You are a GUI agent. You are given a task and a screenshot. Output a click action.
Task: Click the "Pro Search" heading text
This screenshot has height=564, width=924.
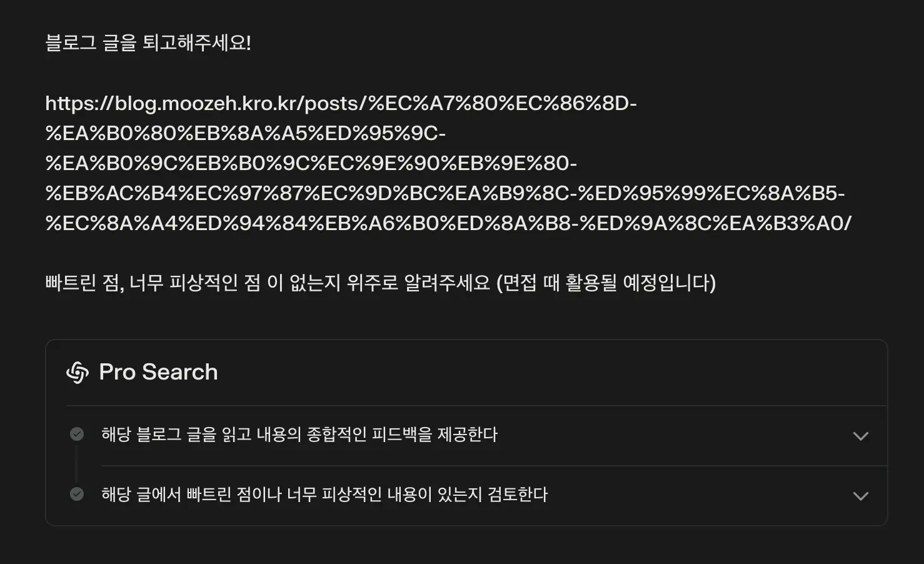(x=158, y=372)
